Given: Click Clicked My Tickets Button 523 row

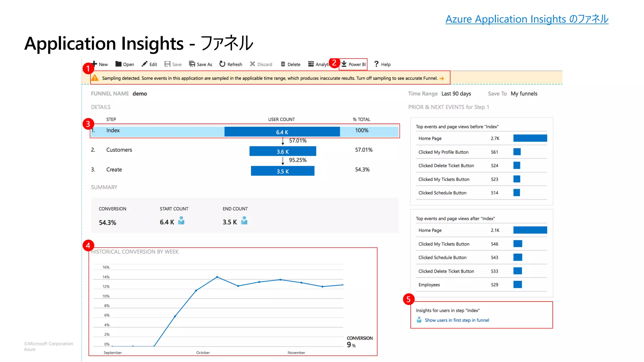Looking at the screenshot, I should (x=481, y=179).
